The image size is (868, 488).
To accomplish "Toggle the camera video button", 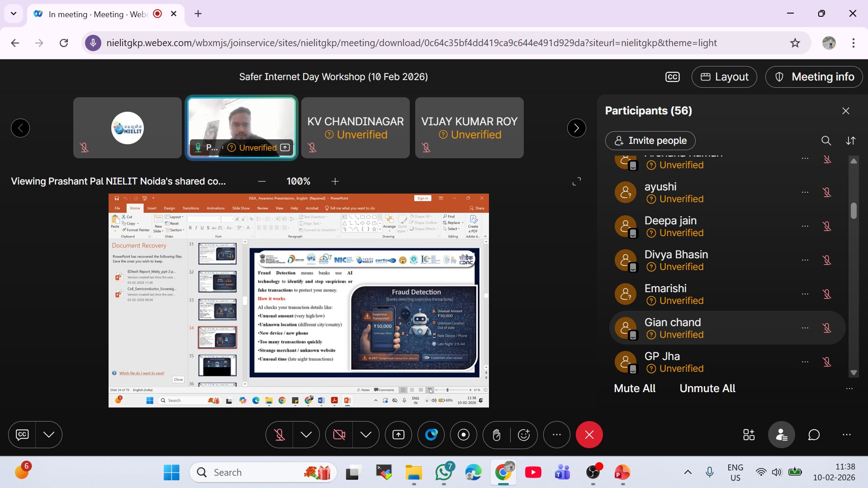I will [339, 435].
